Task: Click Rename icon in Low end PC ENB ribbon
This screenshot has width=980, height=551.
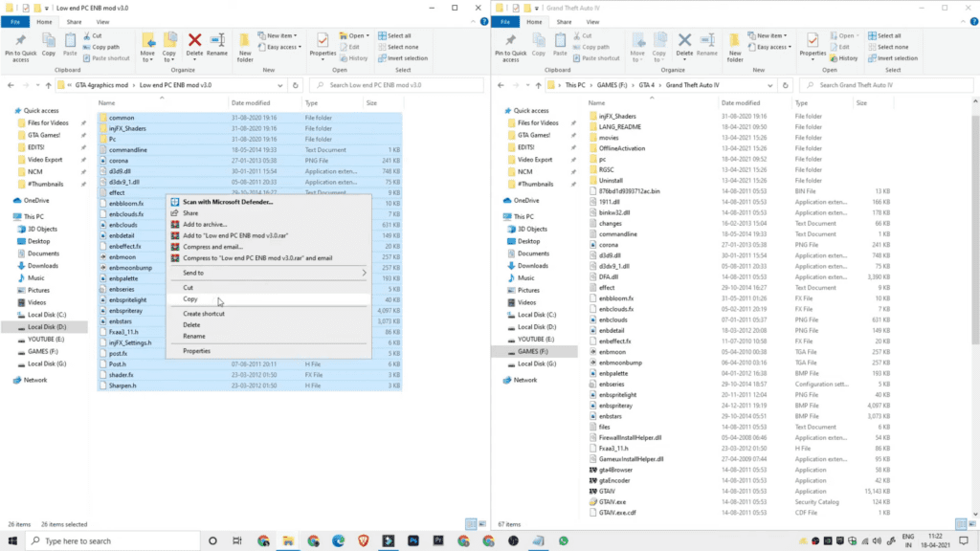Action: click(x=218, y=43)
